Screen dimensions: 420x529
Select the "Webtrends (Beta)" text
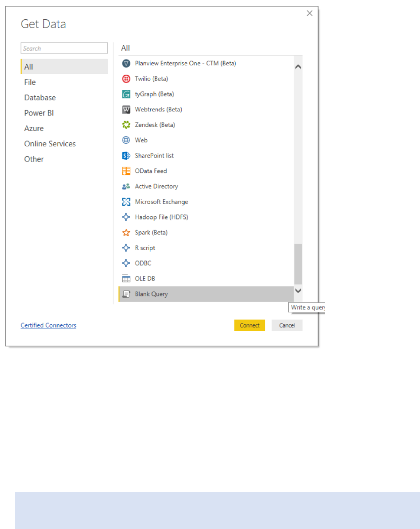point(158,109)
